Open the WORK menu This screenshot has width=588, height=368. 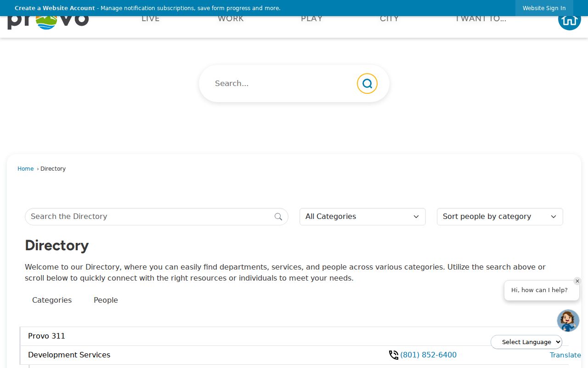[x=231, y=19]
